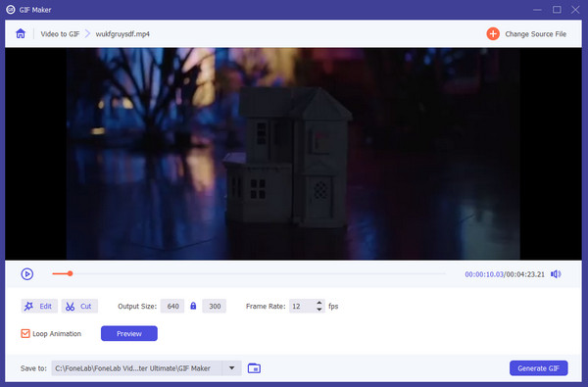Click the GIF Maker app logo

[11, 10]
